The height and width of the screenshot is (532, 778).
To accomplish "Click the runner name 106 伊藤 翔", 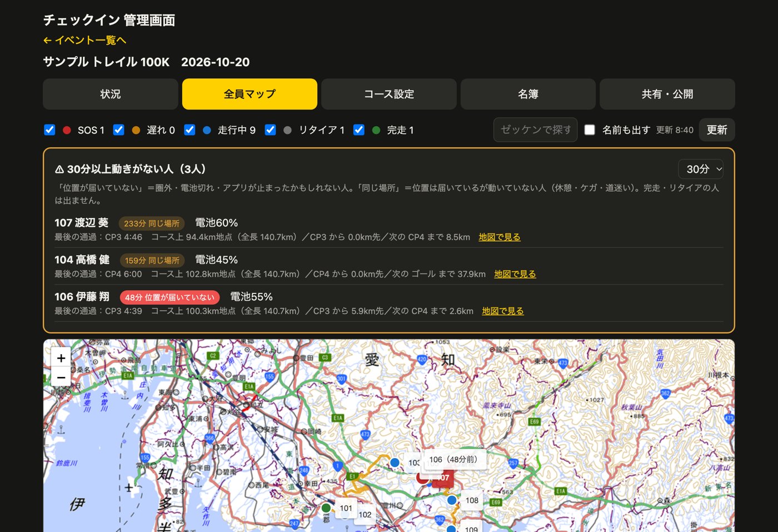I will tap(82, 297).
